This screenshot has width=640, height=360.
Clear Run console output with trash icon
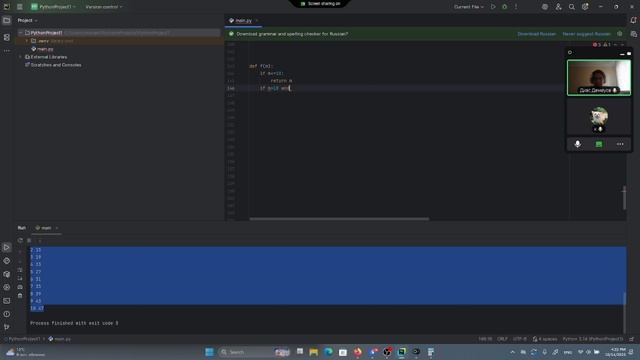20,296
